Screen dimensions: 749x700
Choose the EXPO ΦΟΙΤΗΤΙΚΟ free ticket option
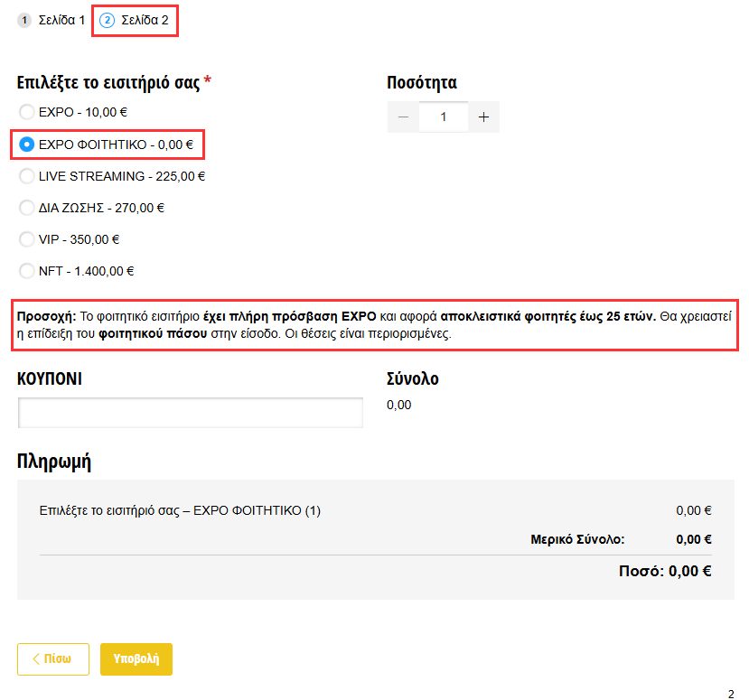click(27, 144)
